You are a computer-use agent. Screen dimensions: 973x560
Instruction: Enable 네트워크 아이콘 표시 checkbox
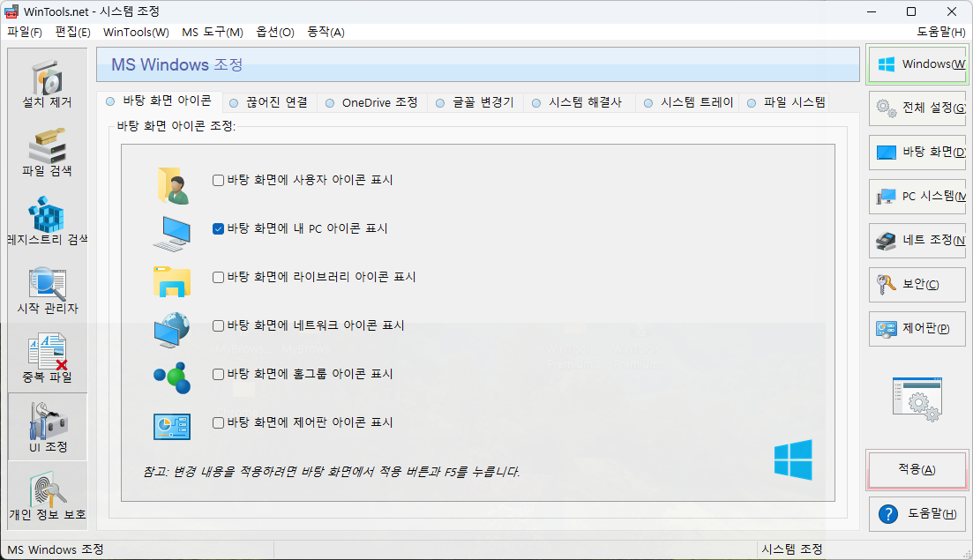[x=218, y=325]
